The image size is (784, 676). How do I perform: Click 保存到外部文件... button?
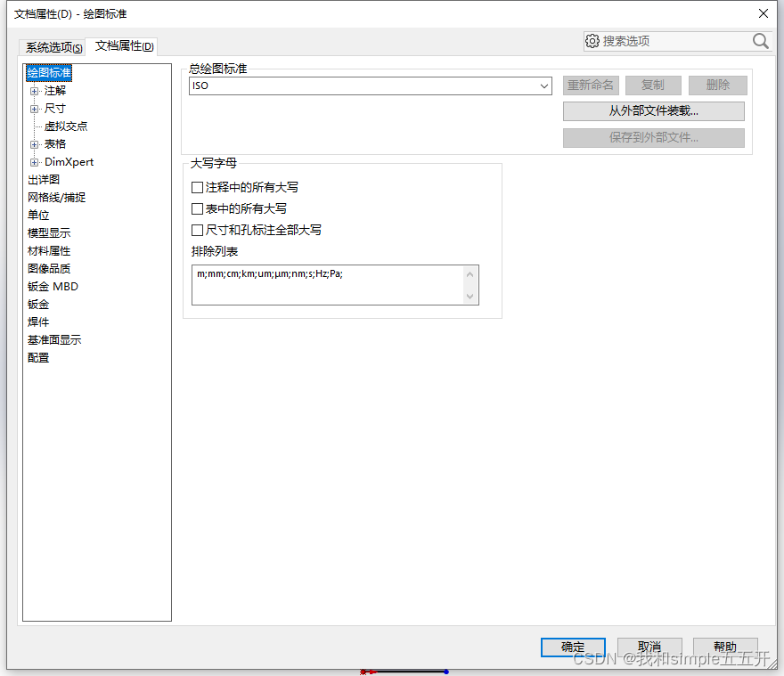tap(654, 137)
